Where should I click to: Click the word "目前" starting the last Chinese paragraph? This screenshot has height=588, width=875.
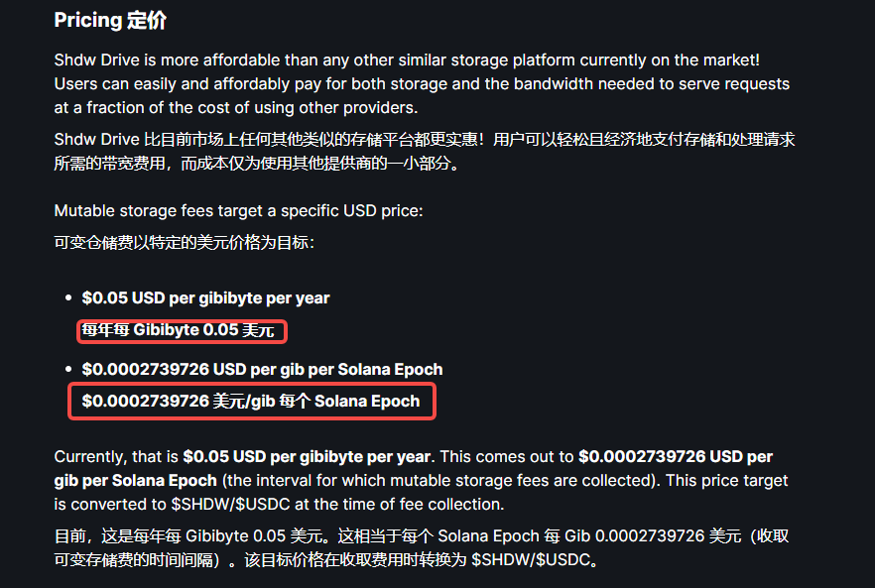point(69,536)
